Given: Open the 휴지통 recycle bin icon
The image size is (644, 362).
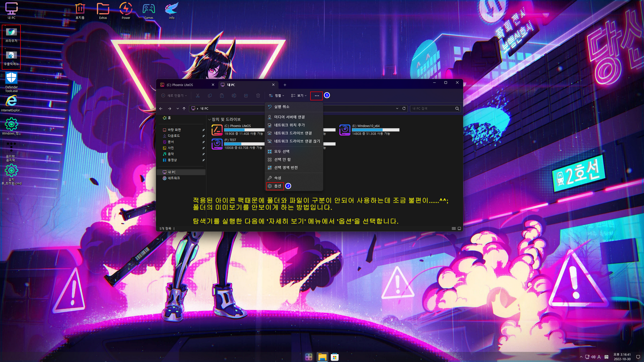Looking at the screenshot, I should 80,10.
